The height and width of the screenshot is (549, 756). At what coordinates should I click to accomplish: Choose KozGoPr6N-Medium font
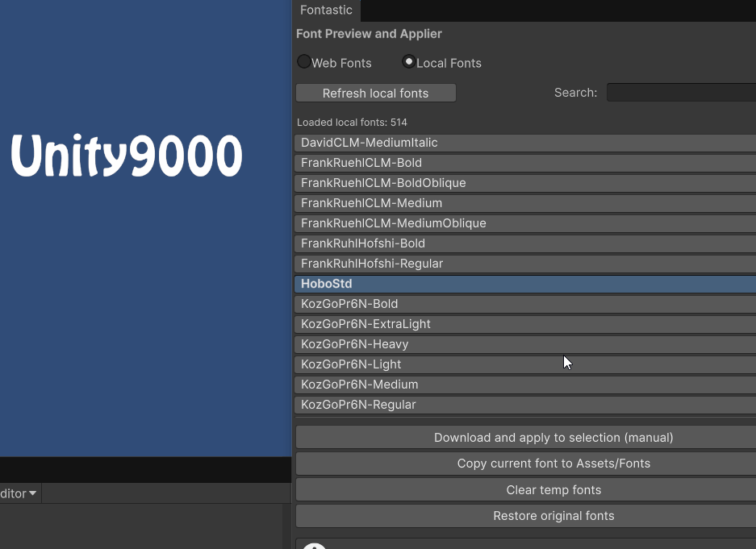point(525,385)
